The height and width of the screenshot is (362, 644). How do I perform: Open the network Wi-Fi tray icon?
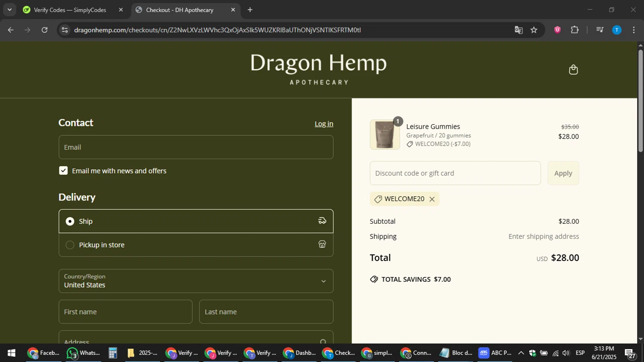556,353
